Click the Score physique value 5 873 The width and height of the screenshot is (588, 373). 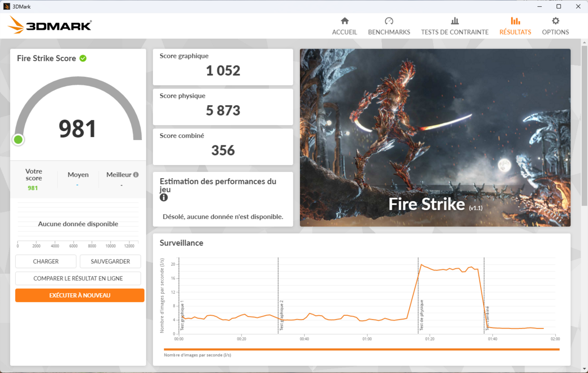pos(223,111)
